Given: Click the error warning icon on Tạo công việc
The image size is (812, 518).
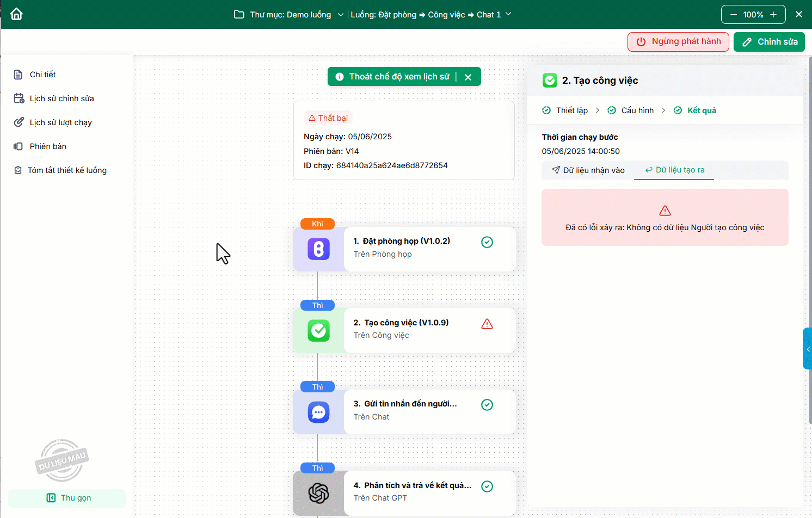Looking at the screenshot, I should pyautogui.click(x=487, y=324).
